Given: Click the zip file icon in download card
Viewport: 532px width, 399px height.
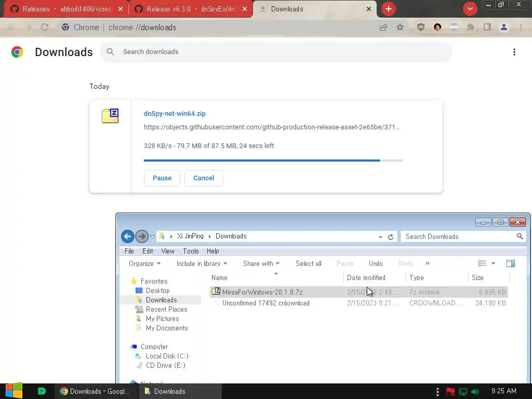Looking at the screenshot, I should pyautogui.click(x=110, y=116).
